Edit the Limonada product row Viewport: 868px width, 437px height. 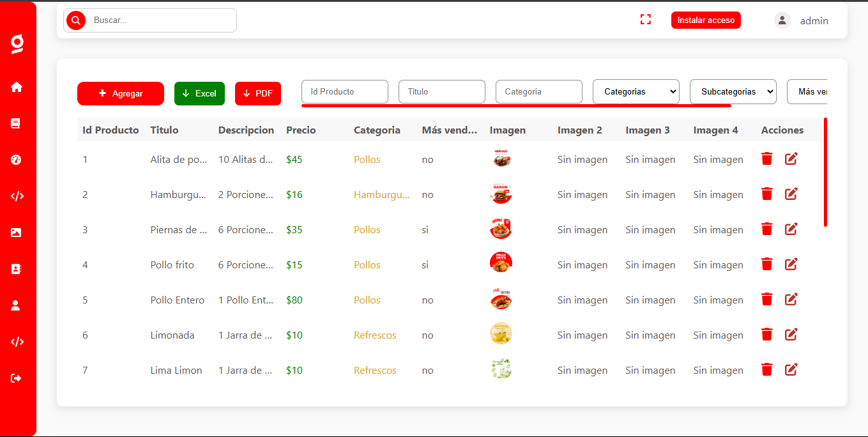coord(791,334)
